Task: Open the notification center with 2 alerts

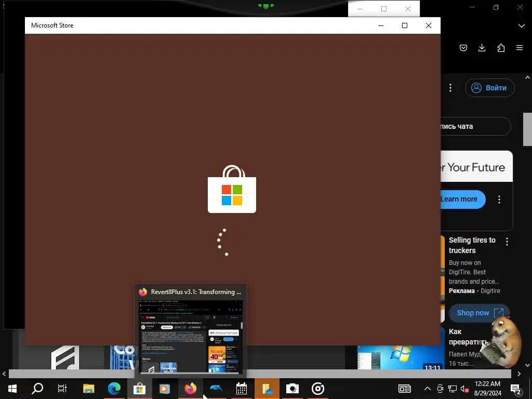Action: (516, 389)
